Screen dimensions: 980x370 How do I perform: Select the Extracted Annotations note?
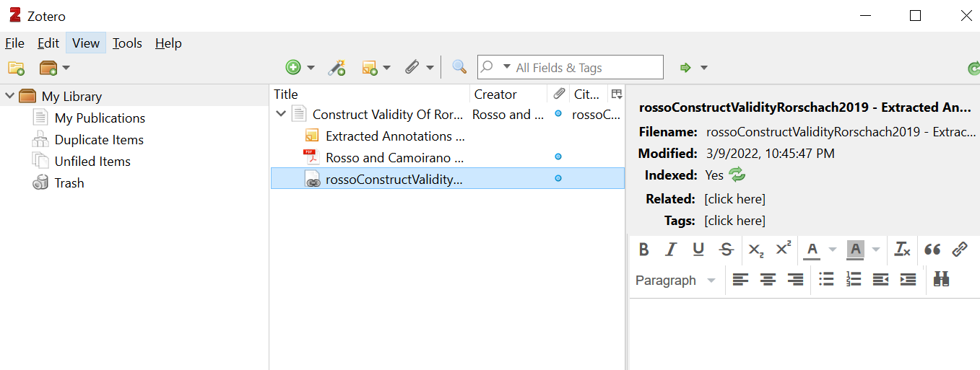[447, 136]
